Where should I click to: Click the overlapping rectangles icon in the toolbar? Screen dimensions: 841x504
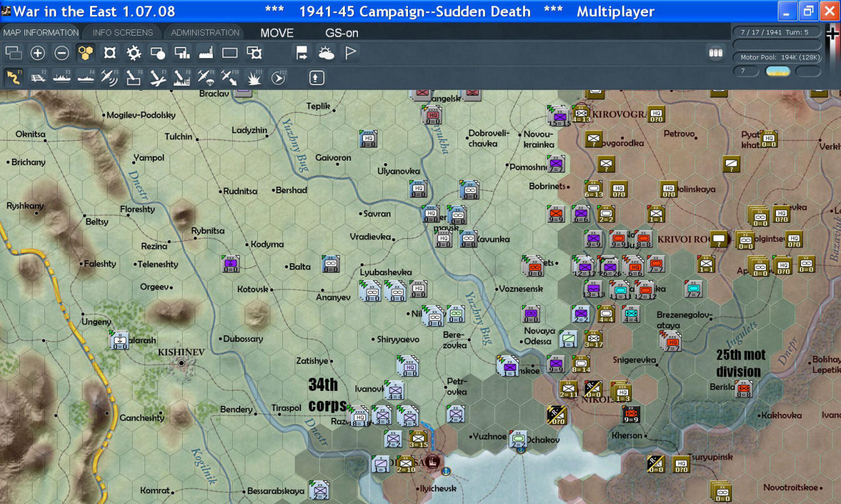tap(14, 53)
